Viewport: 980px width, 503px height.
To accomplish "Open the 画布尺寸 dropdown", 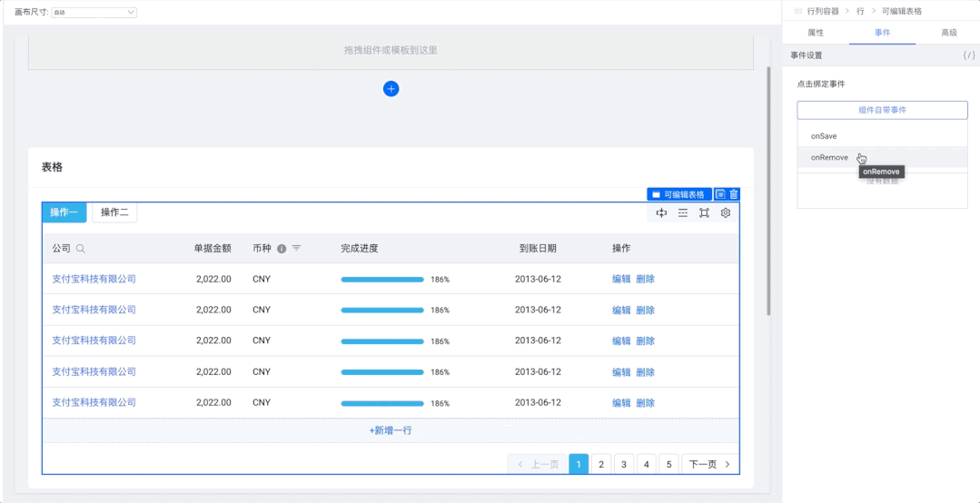I will coord(94,12).
